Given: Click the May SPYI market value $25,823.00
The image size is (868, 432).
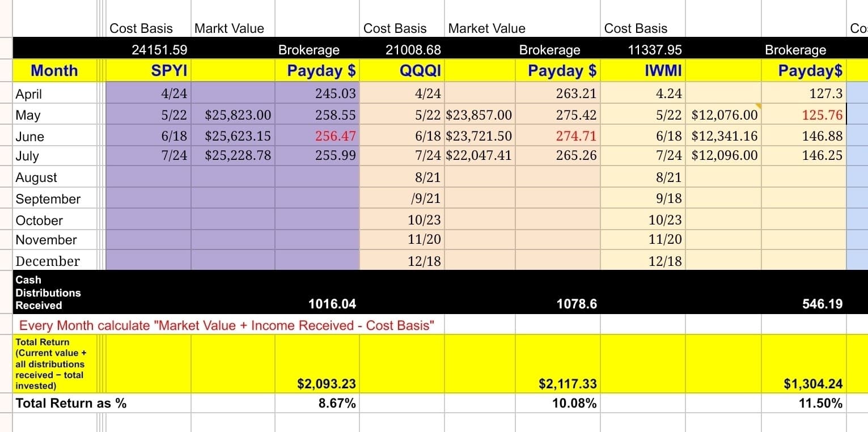Looking at the screenshot, I should pyautogui.click(x=233, y=115).
